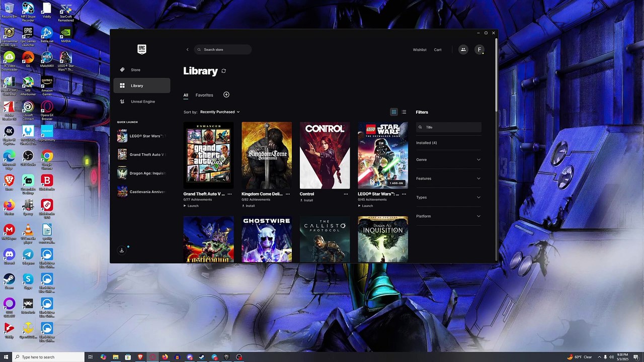Expand the Platform filter
644x362 pixels.
(448, 216)
